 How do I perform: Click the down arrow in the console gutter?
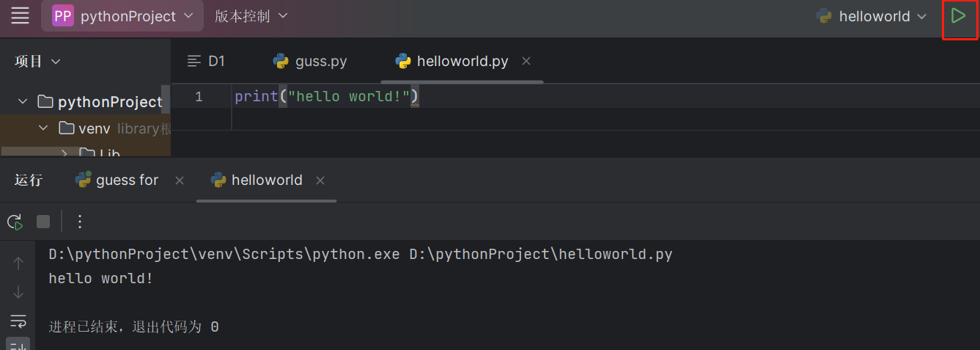[x=18, y=292]
